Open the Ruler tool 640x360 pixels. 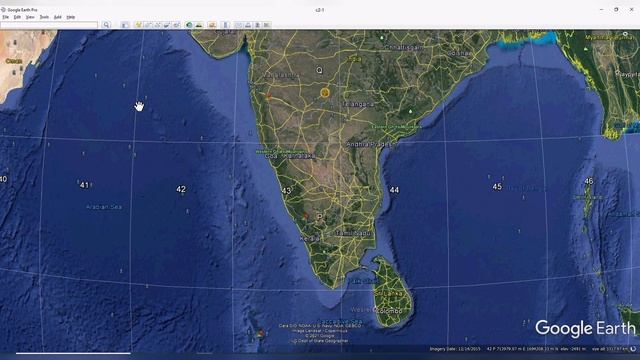tap(225, 25)
